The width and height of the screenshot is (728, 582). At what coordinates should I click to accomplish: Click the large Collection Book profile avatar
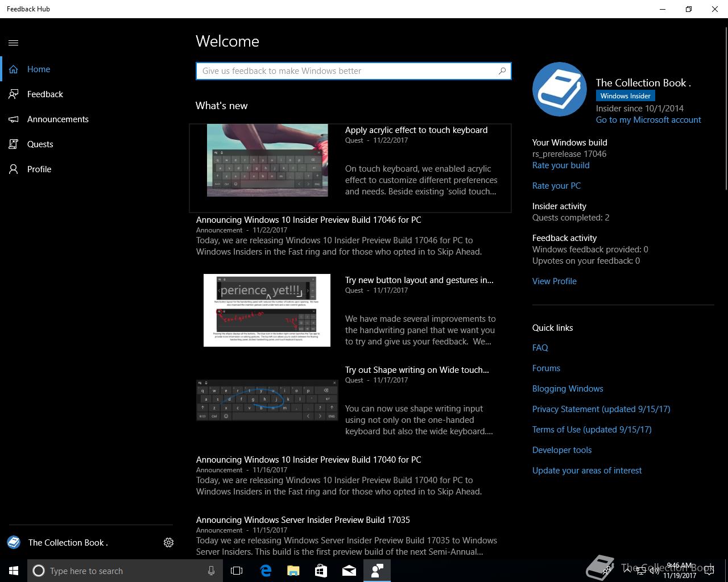(560, 89)
